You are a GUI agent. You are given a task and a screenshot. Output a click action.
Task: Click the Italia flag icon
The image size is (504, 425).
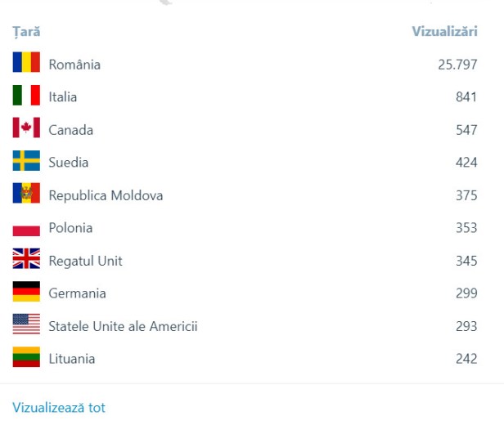pos(26,96)
